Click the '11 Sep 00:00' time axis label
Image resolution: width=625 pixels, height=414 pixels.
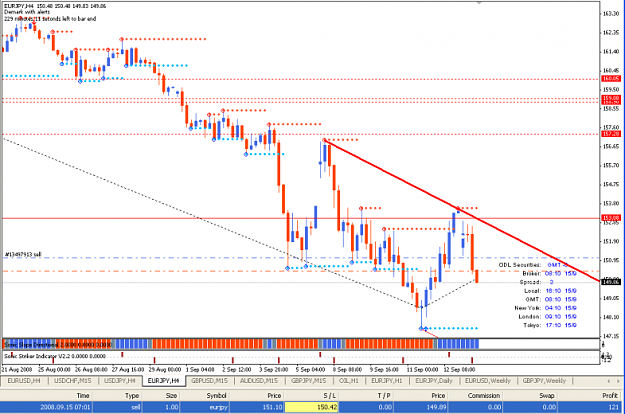click(422, 370)
